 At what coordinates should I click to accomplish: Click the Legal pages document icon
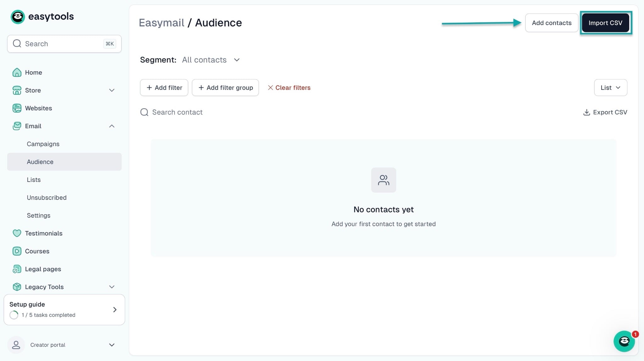tap(17, 269)
